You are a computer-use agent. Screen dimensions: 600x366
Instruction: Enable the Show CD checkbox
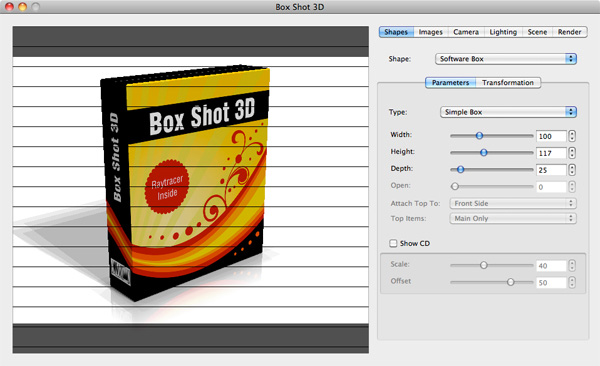393,243
